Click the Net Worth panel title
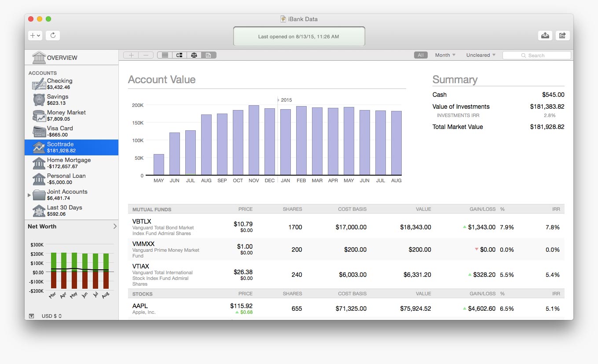Screen dimensions: 598x364 [x=42, y=226]
